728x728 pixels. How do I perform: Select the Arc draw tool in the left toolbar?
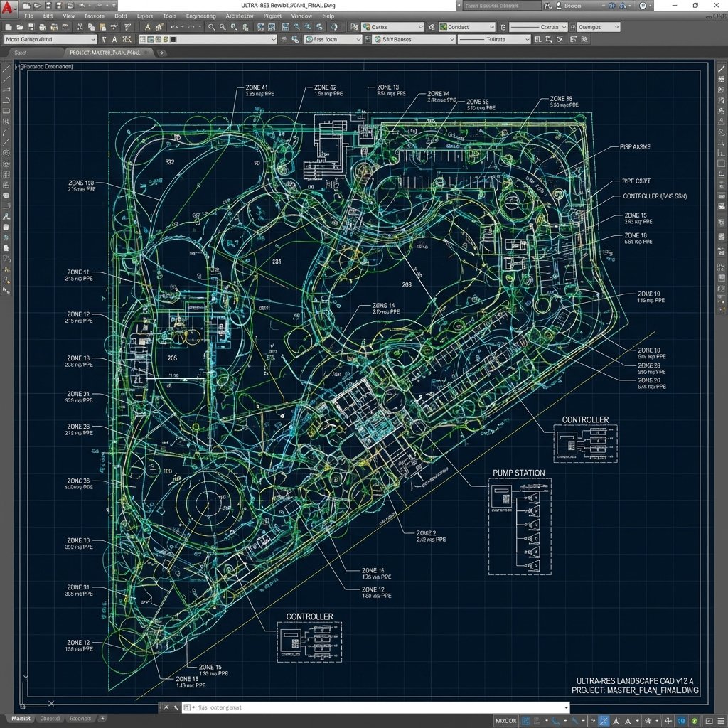(6, 132)
